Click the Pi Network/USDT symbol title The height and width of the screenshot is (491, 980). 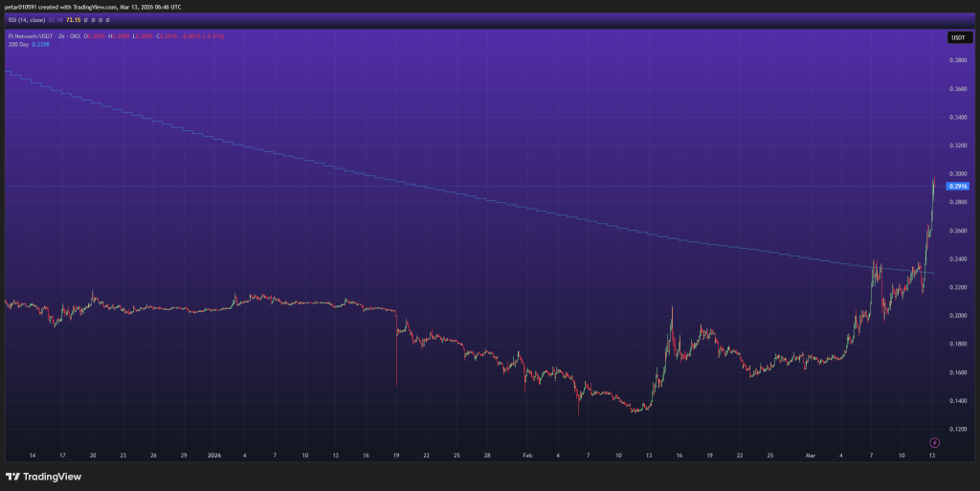pos(31,36)
